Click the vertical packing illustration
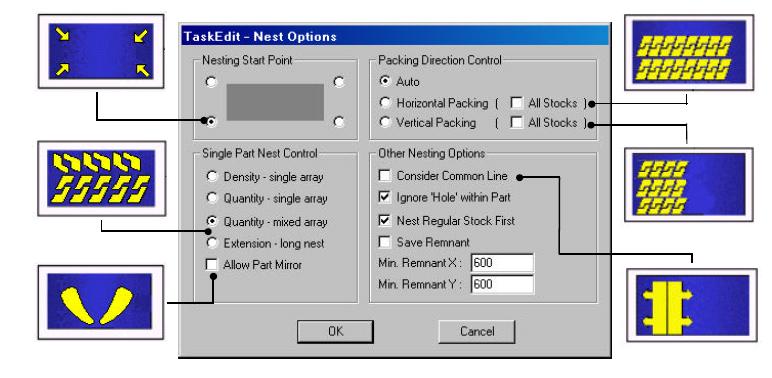 (x=689, y=185)
